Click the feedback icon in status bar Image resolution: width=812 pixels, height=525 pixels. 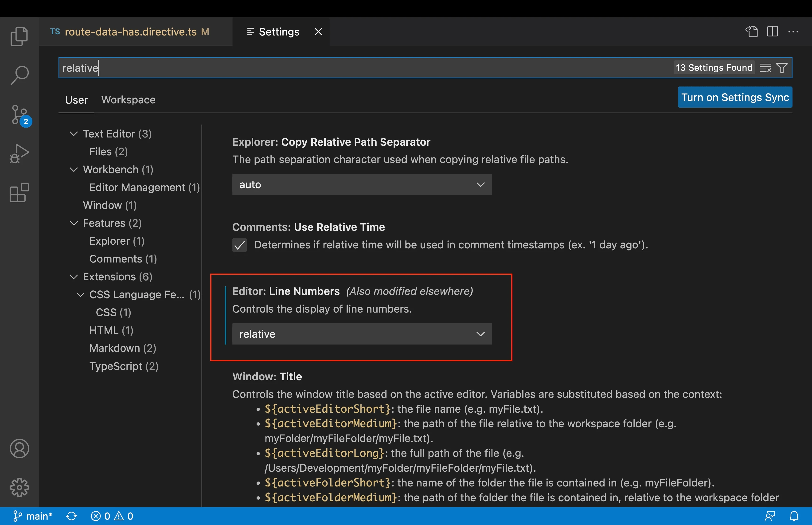(x=770, y=516)
